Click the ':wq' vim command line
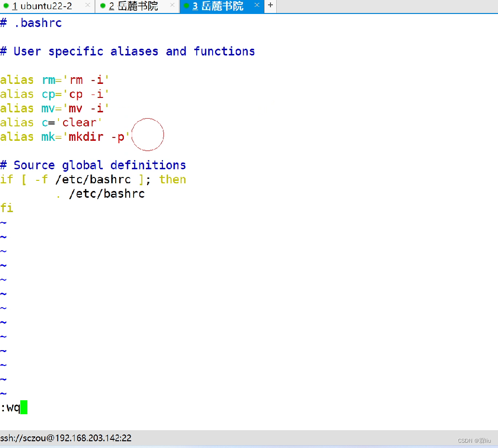This screenshot has width=498, height=448. (x=13, y=407)
